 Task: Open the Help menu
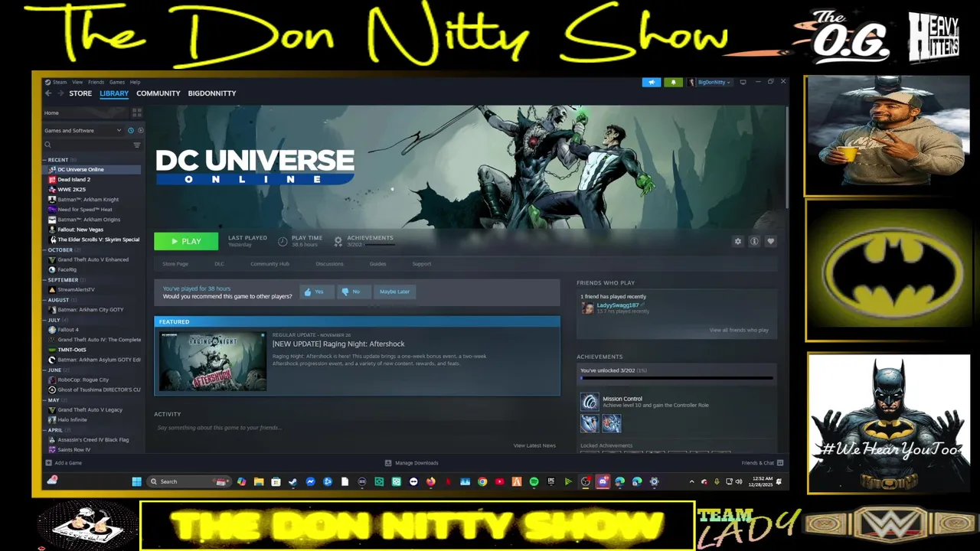(135, 82)
